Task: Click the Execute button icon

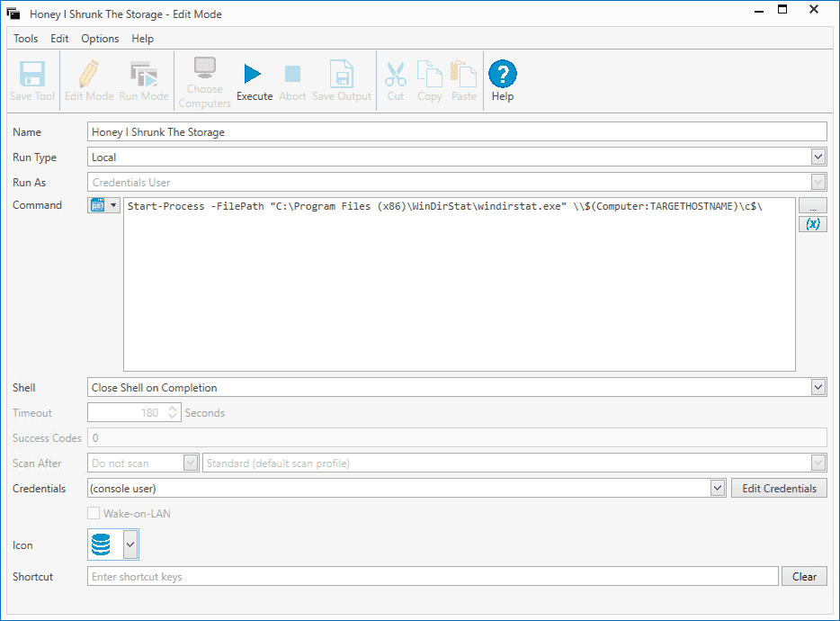Action: click(x=254, y=74)
